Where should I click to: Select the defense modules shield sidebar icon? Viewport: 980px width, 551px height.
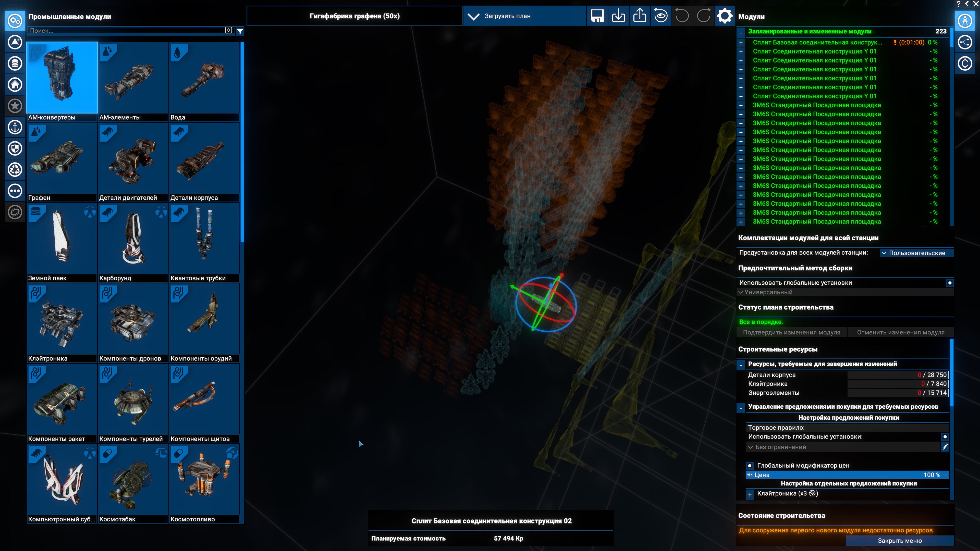tap(15, 148)
